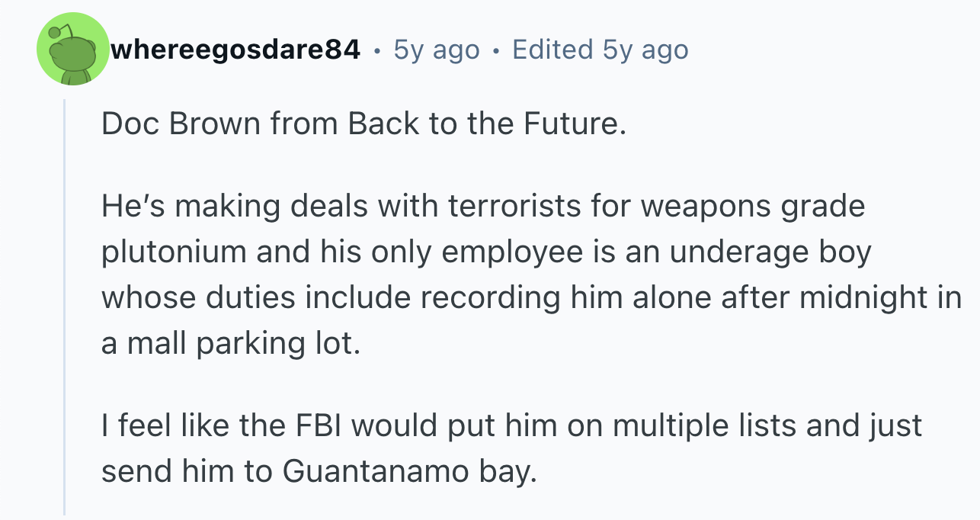This screenshot has width=980, height=520.
Task: Collapse the comment via the vertical thread line
Action: [66, 307]
